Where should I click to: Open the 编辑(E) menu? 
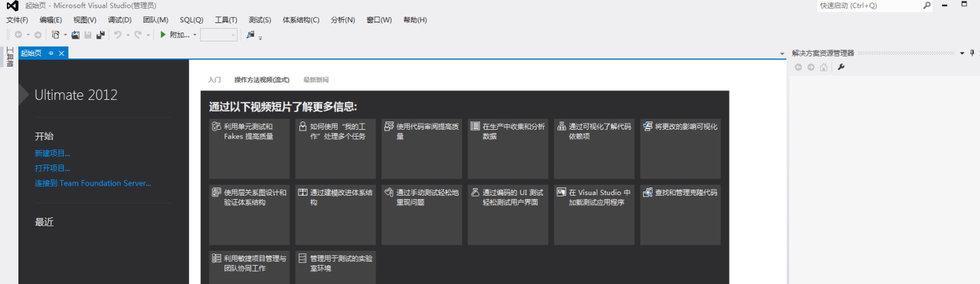[51, 20]
